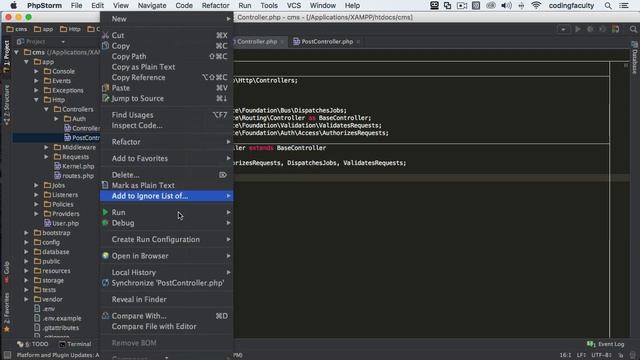This screenshot has height=360, width=640.
Task: Open the New submenu
Action: [x=167, y=19]
